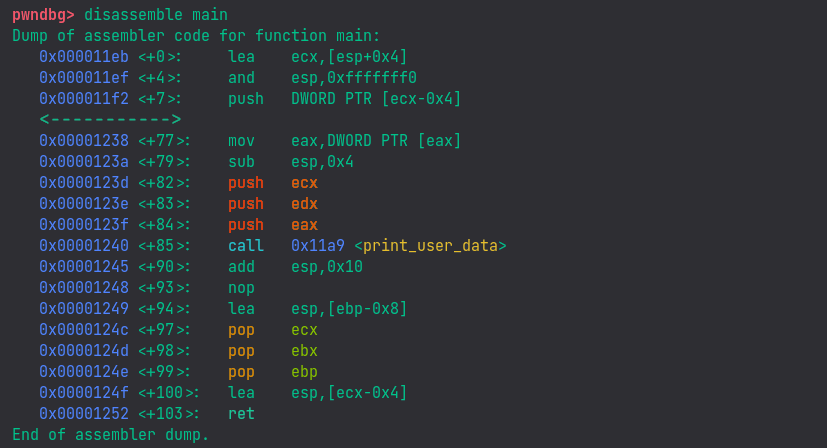Image resolution: width=827 pixels, height=448 pixels.
Task: Click the nop instruction
Action: (241, 288)
